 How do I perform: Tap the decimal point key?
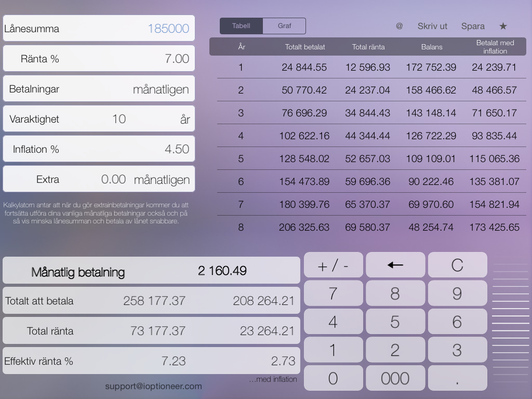(x=457, y=378)
